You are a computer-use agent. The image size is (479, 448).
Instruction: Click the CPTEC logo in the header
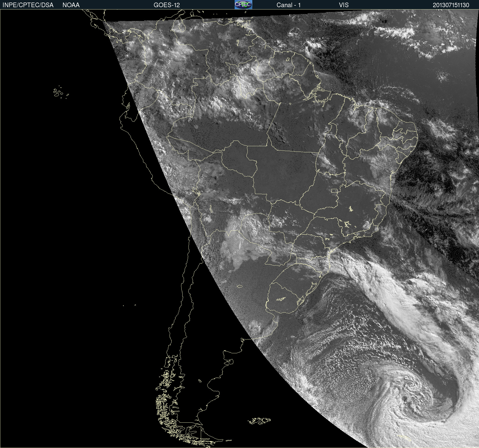click(x=243, y=5)
